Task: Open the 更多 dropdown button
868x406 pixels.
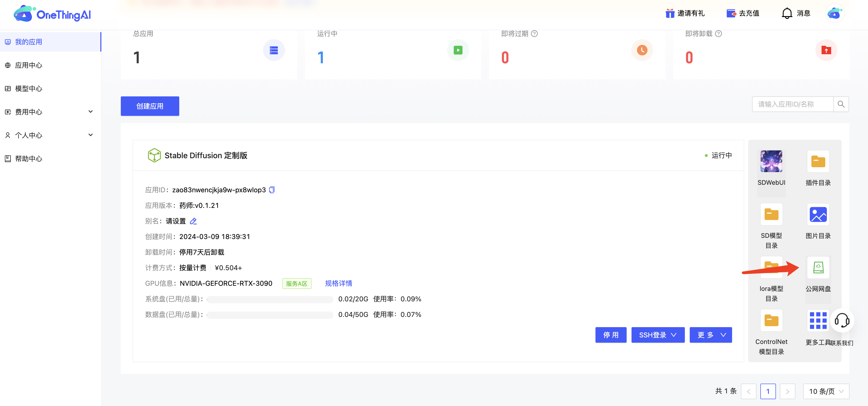Action: pos(710,335)
